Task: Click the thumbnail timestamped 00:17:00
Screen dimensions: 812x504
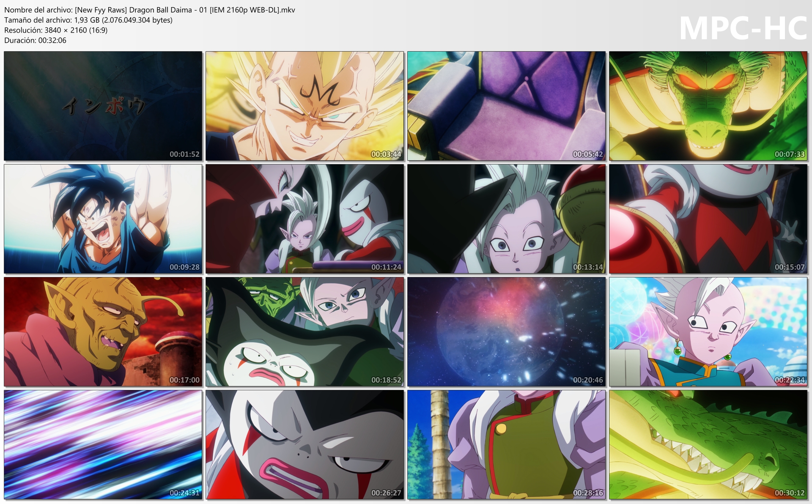Action: 103,332
